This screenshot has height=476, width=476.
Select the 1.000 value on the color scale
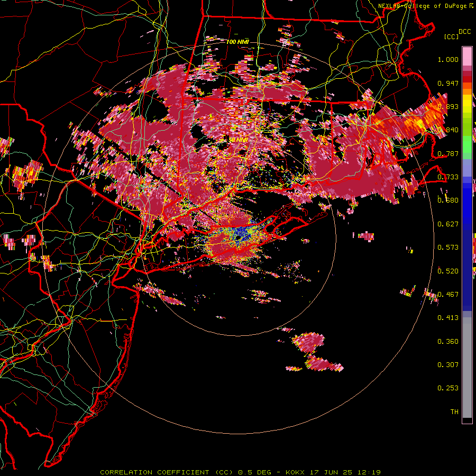448,59
